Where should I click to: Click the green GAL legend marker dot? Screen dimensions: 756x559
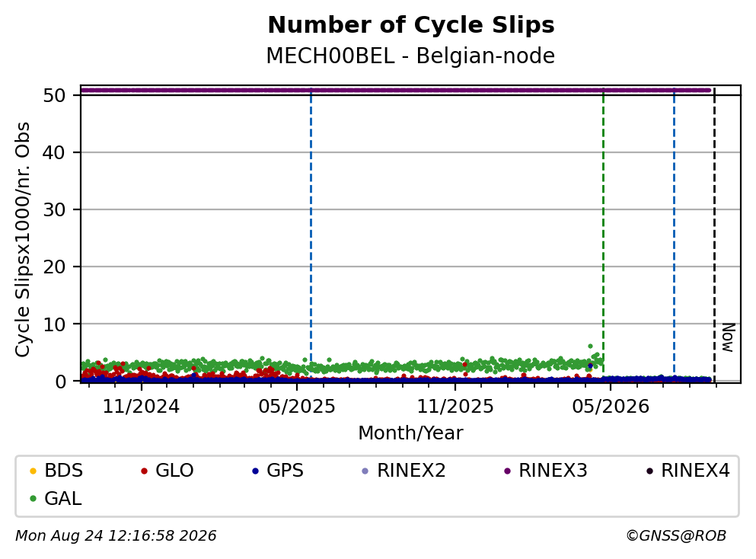tap(33, 499)
